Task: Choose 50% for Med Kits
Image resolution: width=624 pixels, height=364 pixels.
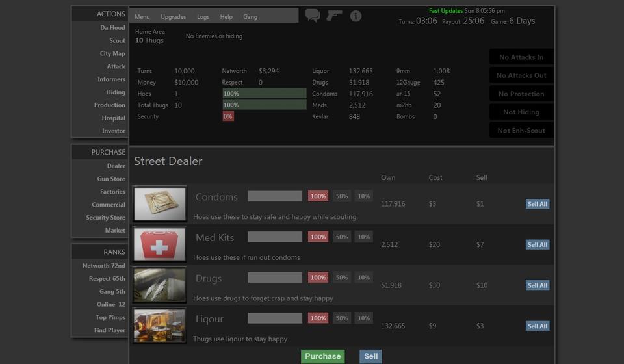Action: click(x=342, y=237)
